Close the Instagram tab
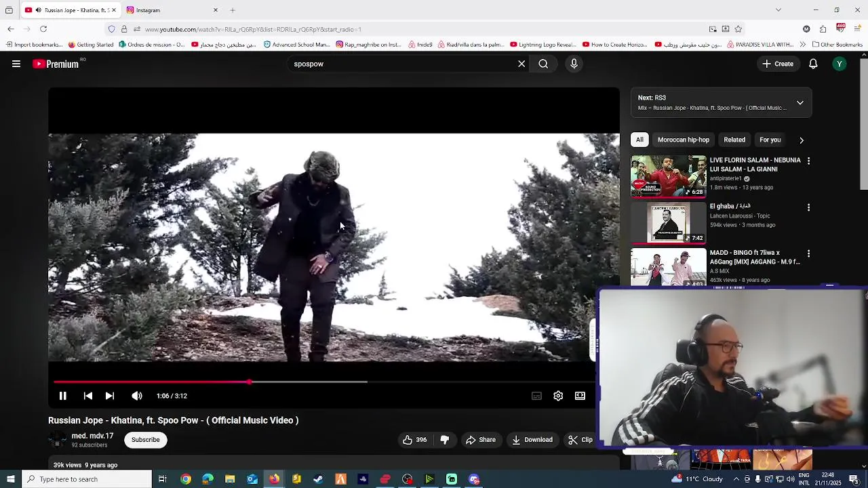 (x=216, y=10)
